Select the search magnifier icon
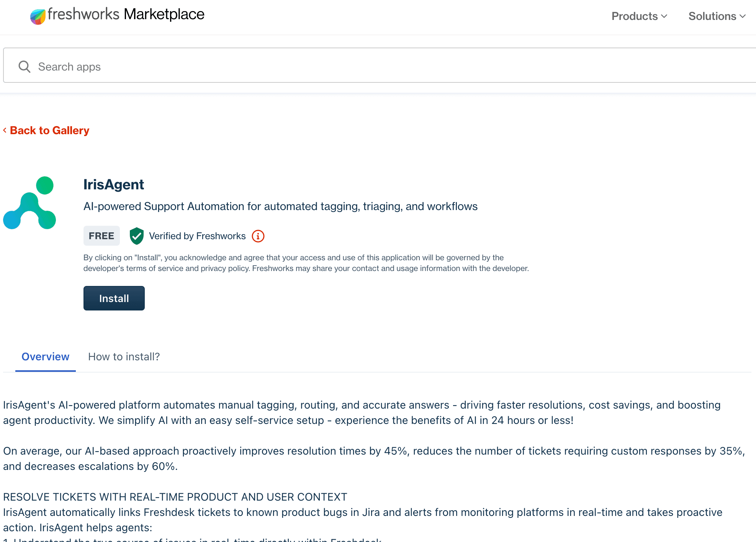Screen dimensions: 756x542 pyautogui.click(x=24, y=66)
